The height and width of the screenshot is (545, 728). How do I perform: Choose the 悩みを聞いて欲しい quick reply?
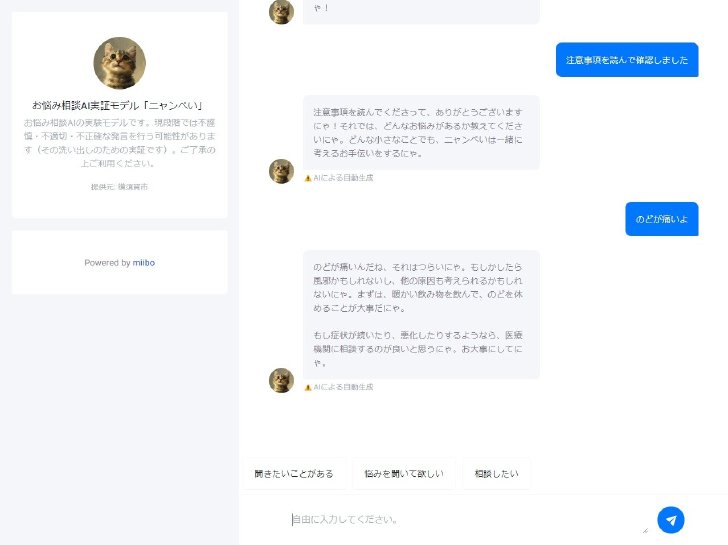coord(404,474)
